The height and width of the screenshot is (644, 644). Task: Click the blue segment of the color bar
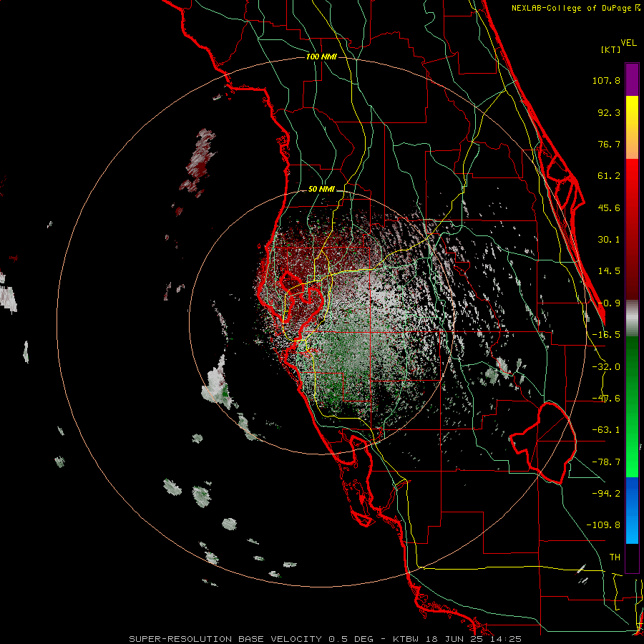[632, 510]
